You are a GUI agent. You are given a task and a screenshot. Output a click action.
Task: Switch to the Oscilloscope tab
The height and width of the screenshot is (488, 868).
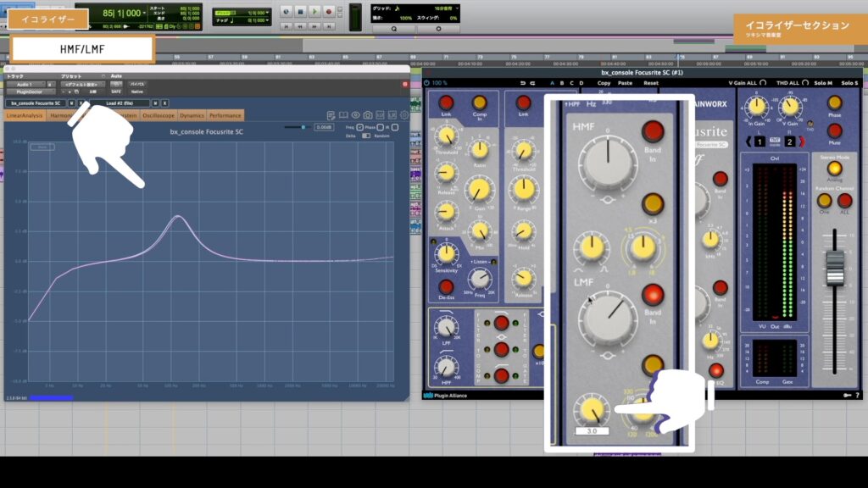click(159, 115)
